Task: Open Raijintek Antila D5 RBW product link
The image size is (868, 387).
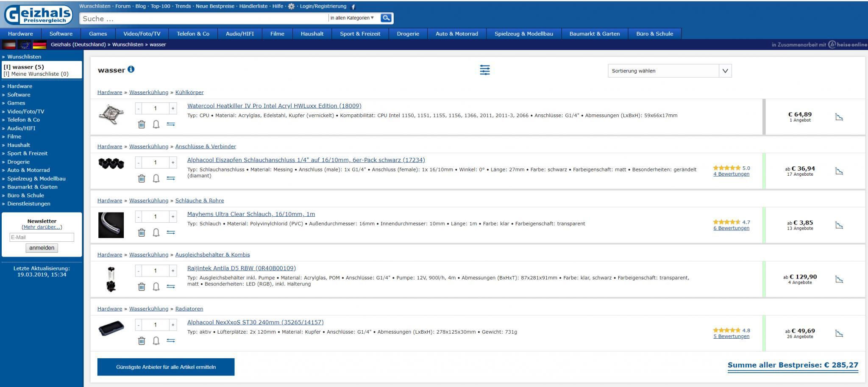Action: 242,268
